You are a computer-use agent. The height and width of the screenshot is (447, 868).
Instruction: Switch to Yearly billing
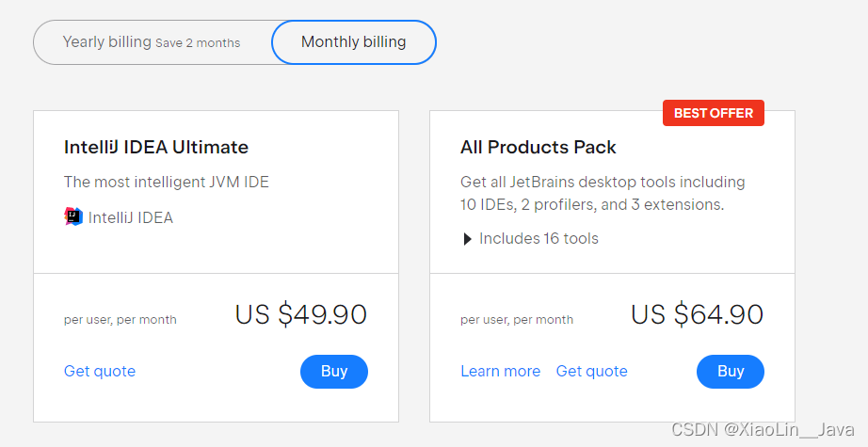pos(151,42)
